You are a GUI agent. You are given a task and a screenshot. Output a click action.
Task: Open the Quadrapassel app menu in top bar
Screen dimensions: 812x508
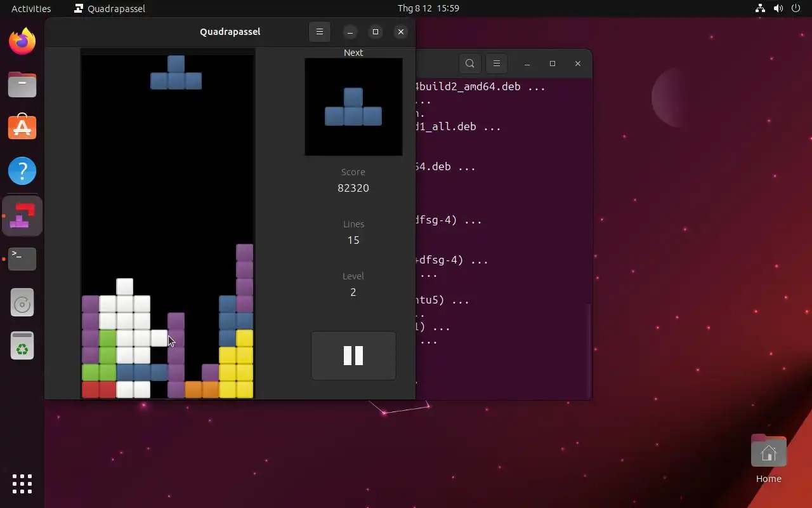pos(110,8)
